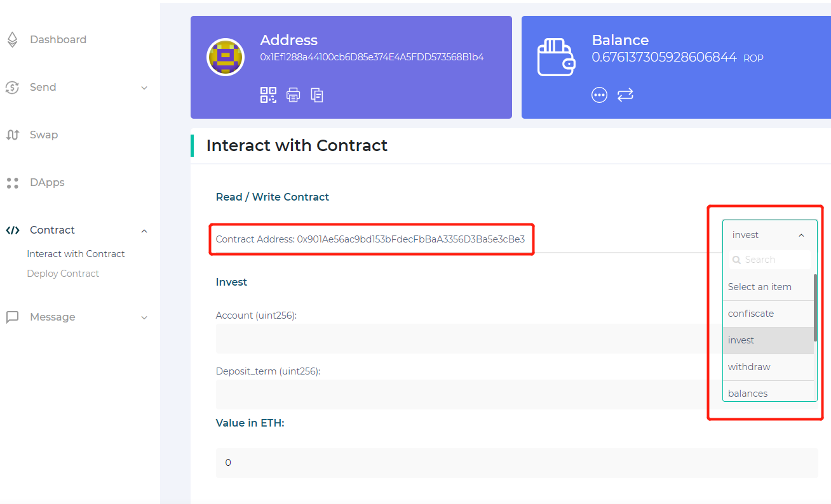Select Interact with Contract sidebar link
This screenshot has width=831, height=504.
tap(76, 254)
